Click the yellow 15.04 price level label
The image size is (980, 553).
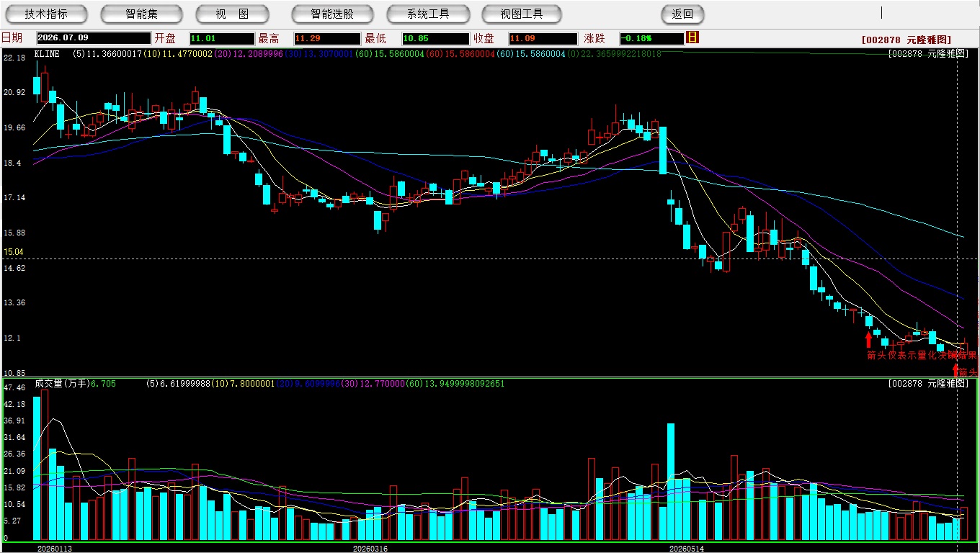pyautogui.click(x=14, y=252)
